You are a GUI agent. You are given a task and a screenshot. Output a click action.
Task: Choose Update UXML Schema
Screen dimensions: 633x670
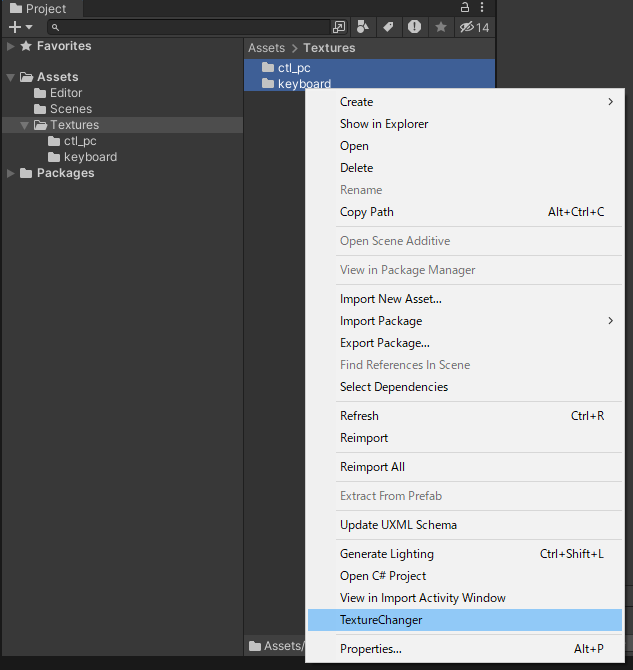[465, 525]
